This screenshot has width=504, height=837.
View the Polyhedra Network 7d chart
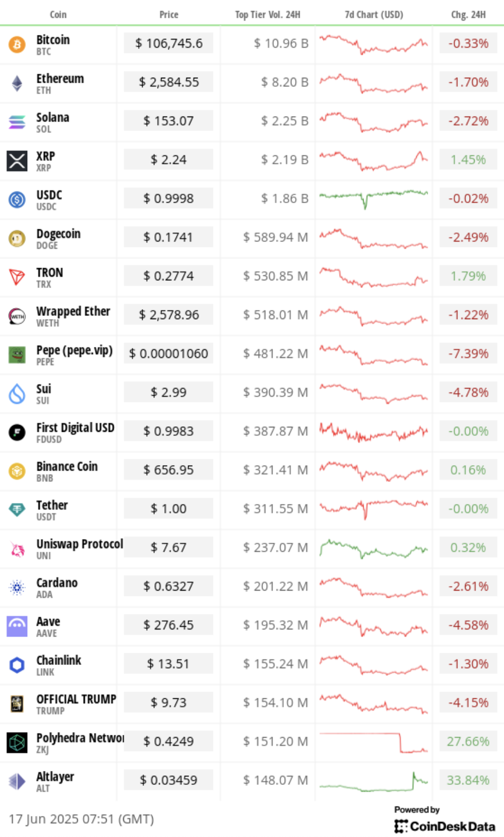pyautogui.click(x=374, y=742)
